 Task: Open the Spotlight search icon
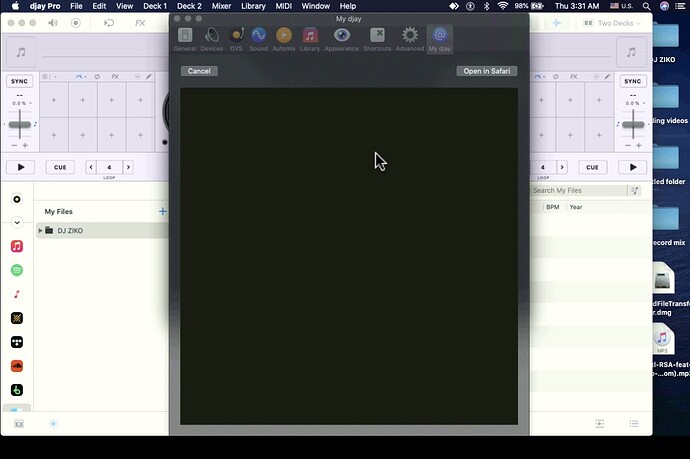tap(646, 6)
